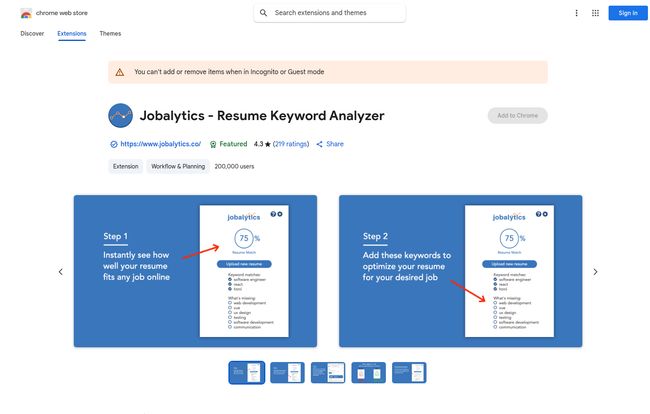This screenshot has height=414, width=650.
Task: Open the Step 2 screenshot image
Action: [461, 271]
